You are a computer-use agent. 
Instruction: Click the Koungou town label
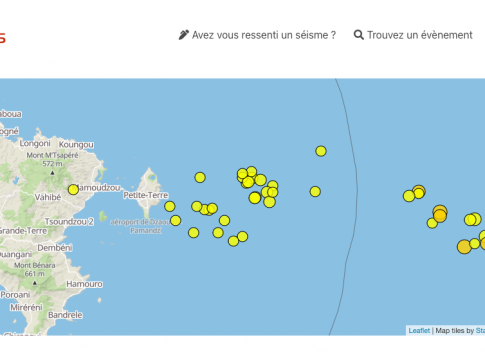pos(76,145)
